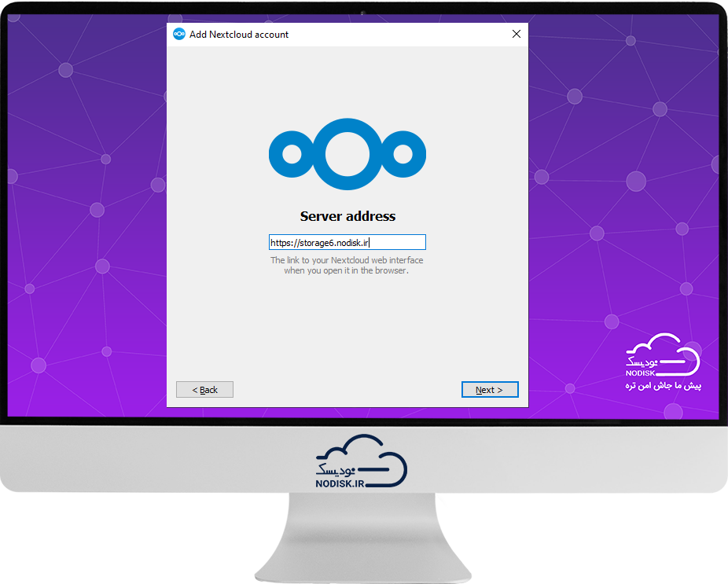Click the Add Nextcloud account title text

click(x=239, y=35)
